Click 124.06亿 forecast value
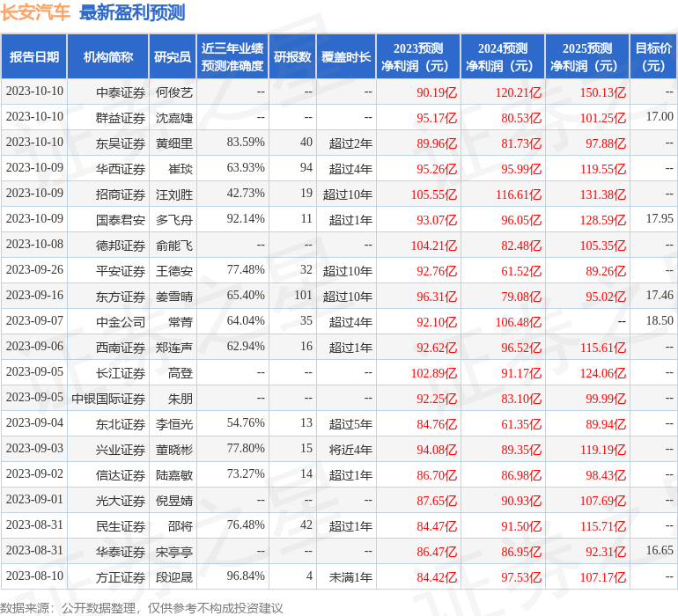Screen dimensions: 678x616 [x=603, y=373]
